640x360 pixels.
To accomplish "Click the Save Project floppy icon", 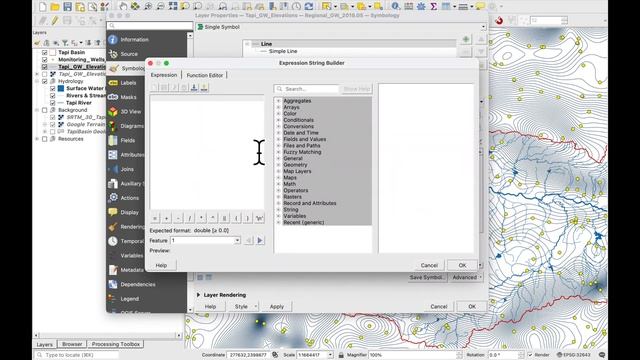I will pyautogui.click(x=67, y=6).
